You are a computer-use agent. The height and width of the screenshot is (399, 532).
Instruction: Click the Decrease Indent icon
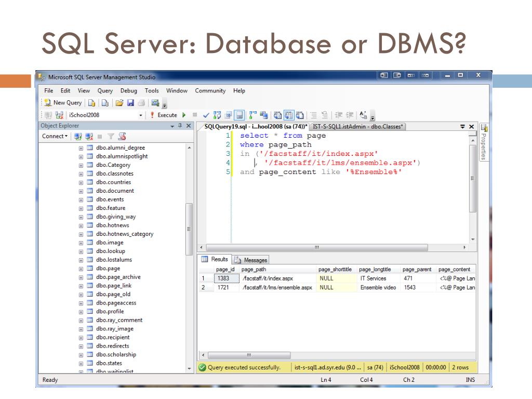coord(338,115)
